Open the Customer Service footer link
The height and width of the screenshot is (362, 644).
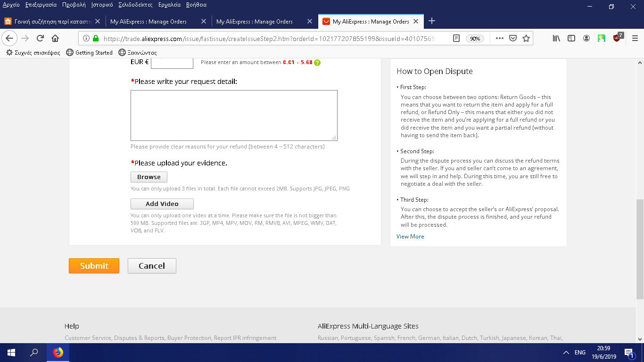click(x=87, y=338)
